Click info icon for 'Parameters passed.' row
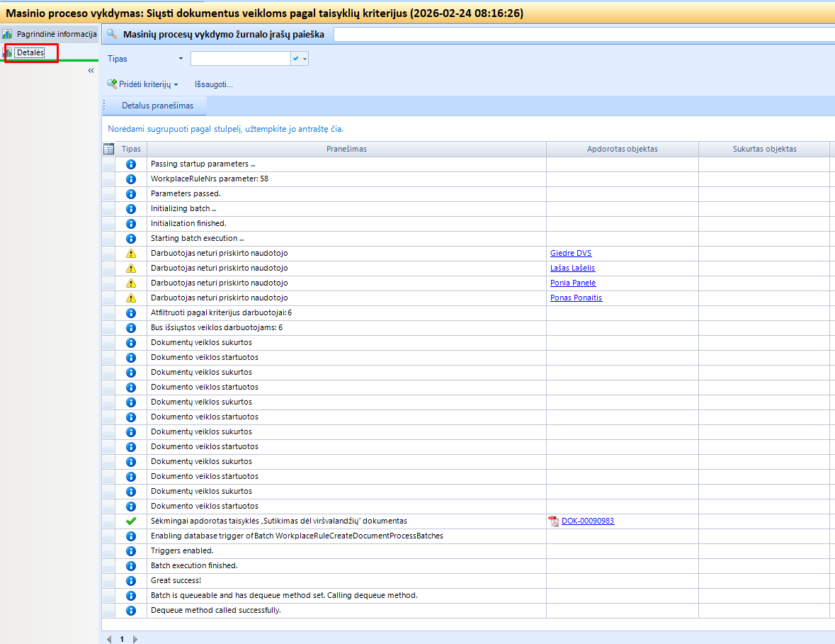Image resolution: width=835 pixels, height=644 pixels. click(x=130, y=194)
